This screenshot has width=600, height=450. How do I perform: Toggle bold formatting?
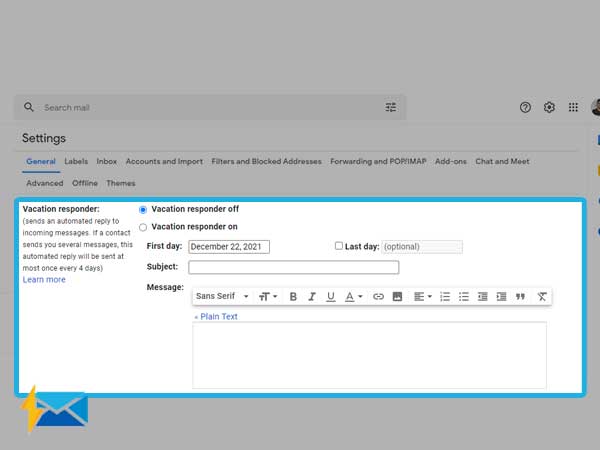coord(293,297)
